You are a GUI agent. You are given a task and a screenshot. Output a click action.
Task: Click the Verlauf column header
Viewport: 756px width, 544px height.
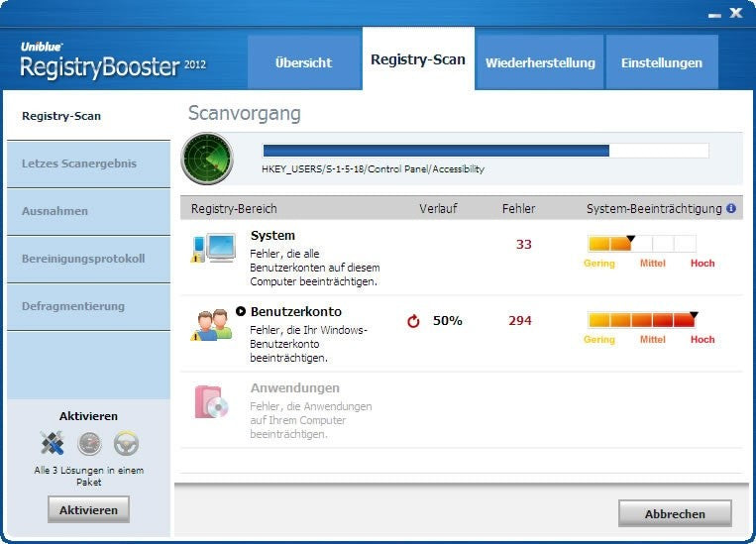pos(438,209)
